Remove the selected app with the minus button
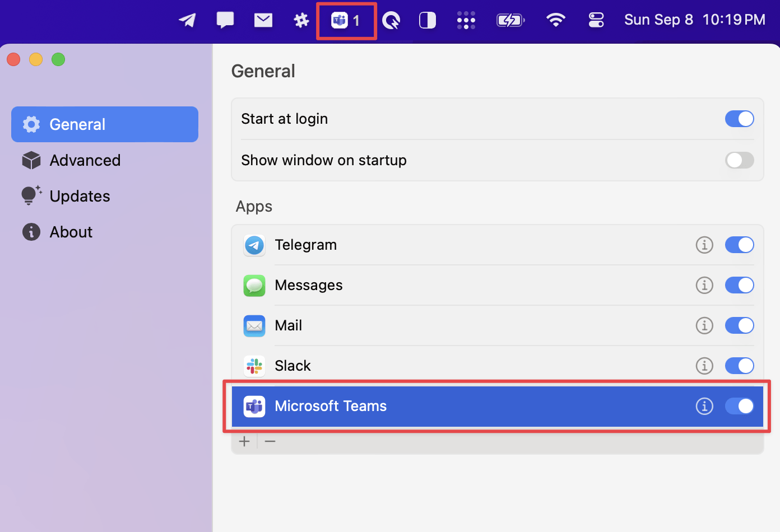The width and height of the screenshot is (780, 532). pyautogui.click(x=270, y=441)
